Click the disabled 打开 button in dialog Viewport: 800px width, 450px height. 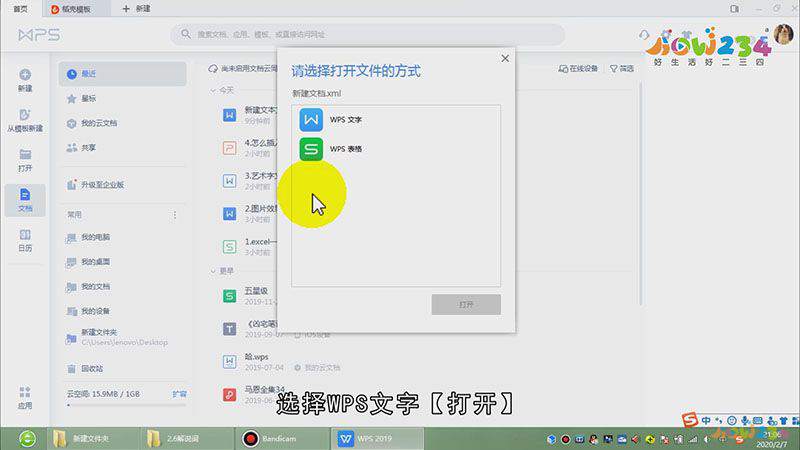466,305
